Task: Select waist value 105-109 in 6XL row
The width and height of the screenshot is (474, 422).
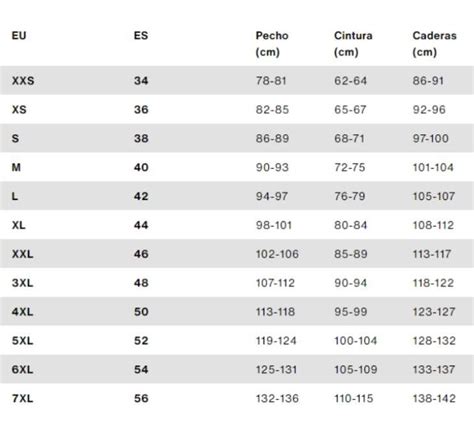Action: click(x=356, y=369)
